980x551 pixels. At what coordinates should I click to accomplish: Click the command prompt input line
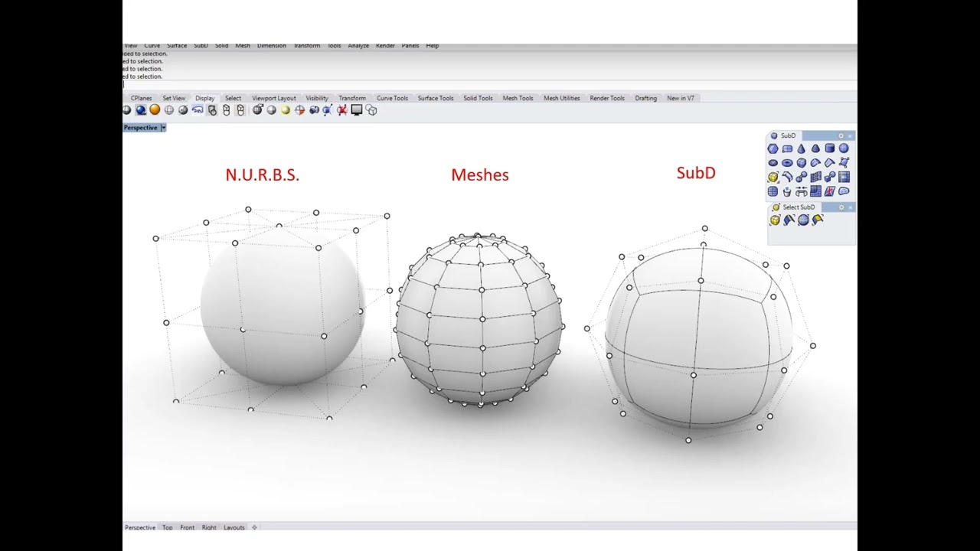point(490,85)
